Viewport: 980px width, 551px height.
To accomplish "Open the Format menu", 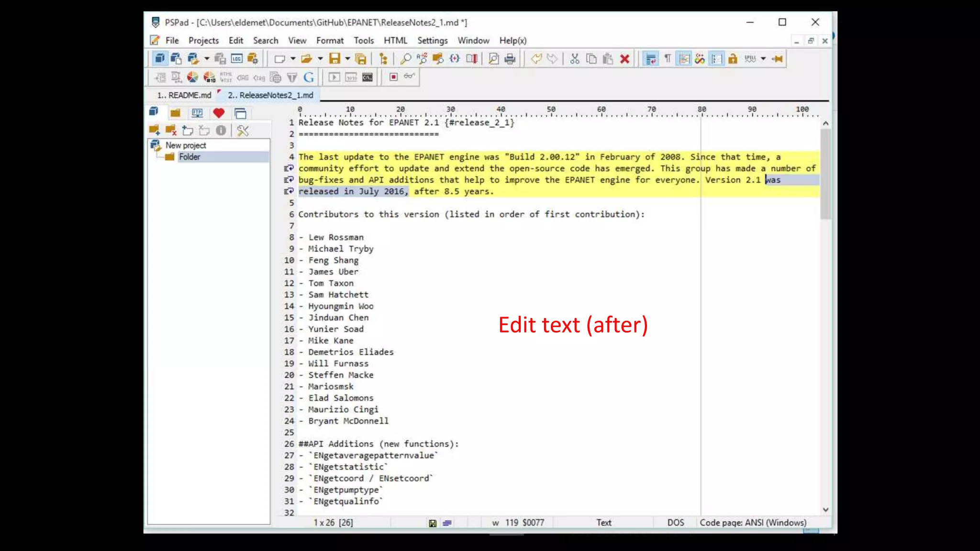I will [x=329, y=41].
